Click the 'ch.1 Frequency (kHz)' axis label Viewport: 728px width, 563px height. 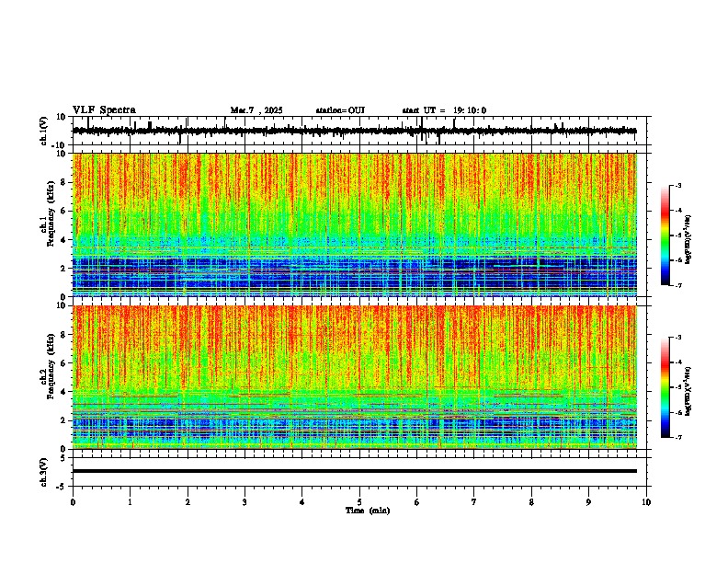[47, 213]
